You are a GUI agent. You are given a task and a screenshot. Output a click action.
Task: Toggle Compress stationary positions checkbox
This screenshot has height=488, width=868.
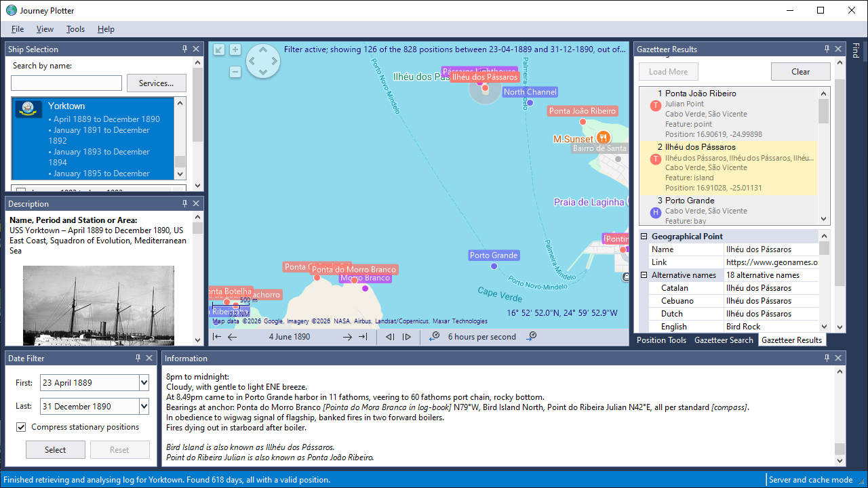click(x=21, y=427)
